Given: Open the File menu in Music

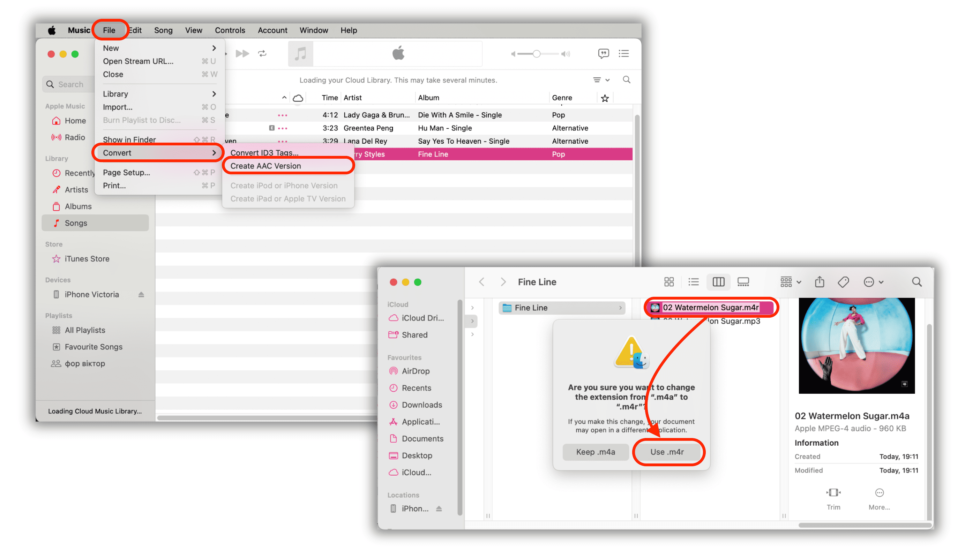Looking at the screenshot, I should [x=109, y=30].
